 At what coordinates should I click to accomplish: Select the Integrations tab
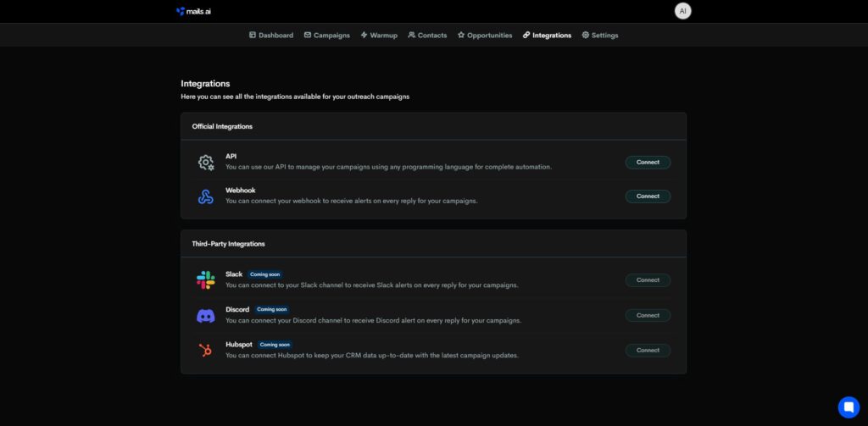(x=547, y=36)
